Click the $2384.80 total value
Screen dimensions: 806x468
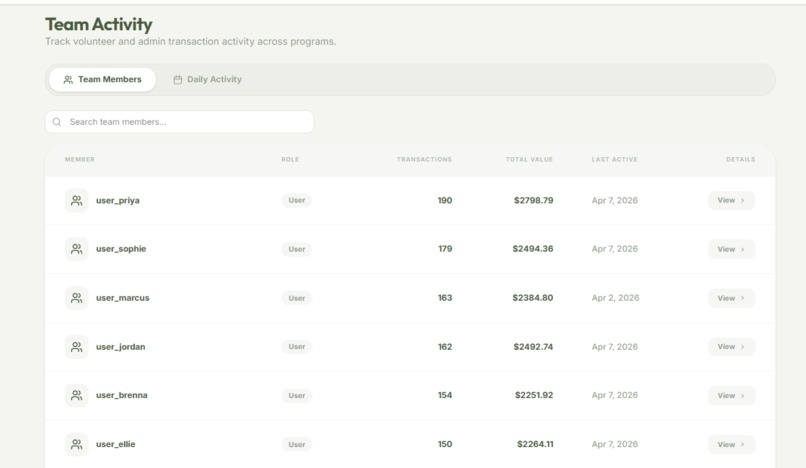[533, 298]
